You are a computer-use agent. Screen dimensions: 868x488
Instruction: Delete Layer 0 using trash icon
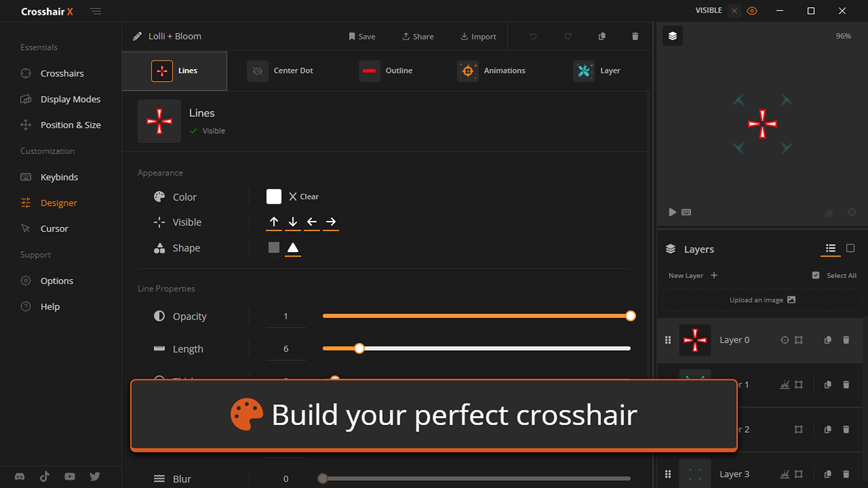click(x=846, y=340)
